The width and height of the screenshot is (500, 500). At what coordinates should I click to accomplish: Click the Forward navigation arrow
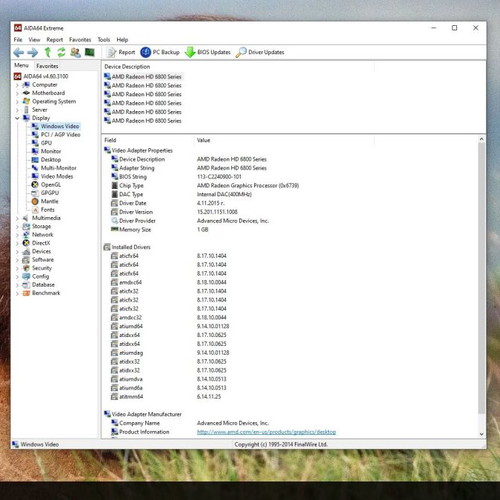(33, 52)
